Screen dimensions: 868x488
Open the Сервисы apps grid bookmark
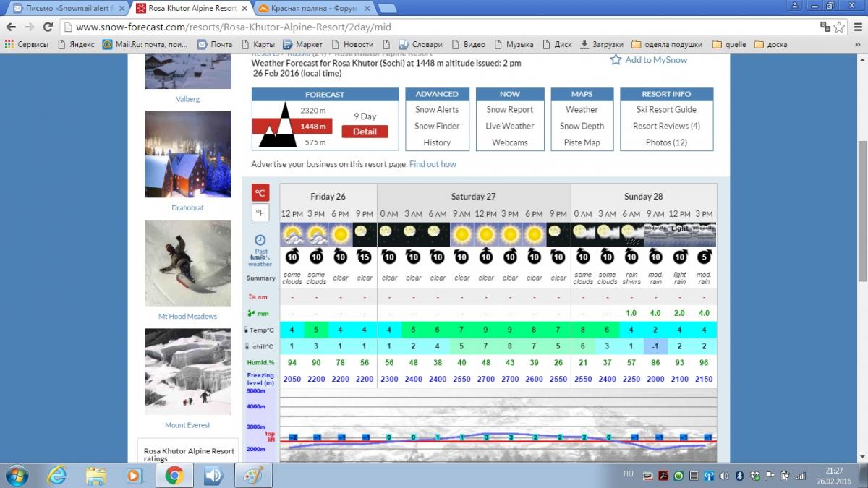(27, 44)
